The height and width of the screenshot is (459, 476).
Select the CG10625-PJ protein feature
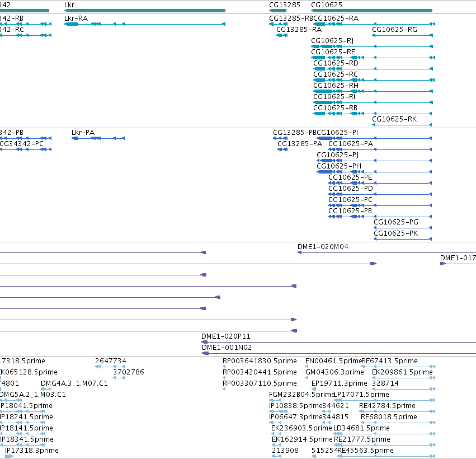coord(374,161)
